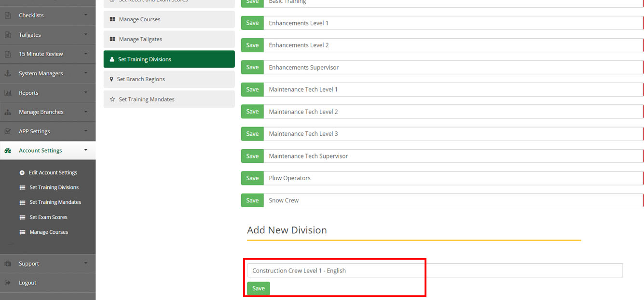Save the Snow Crew division

[252, 200]
